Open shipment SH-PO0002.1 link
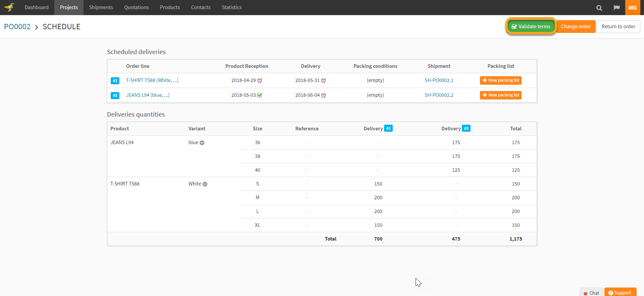The image size is (644, 296). coord(439,80)
